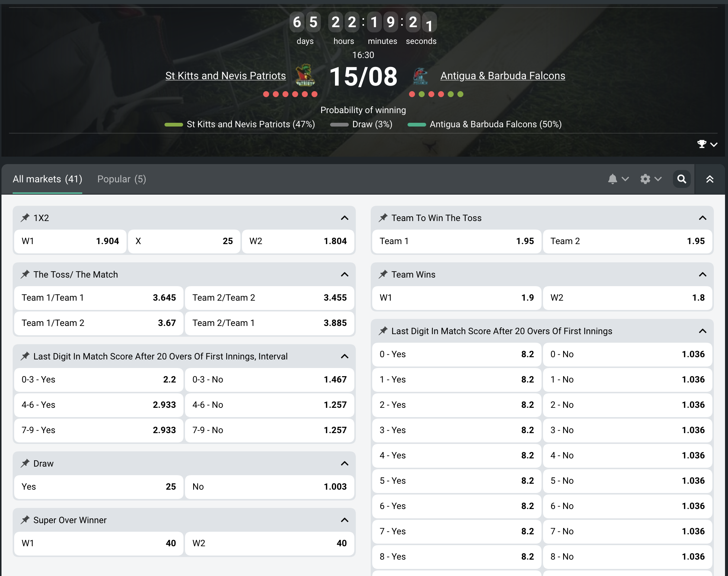The image size is (728, 576).
Task: Pin the Draw market
Action: [x=25, y=463]
